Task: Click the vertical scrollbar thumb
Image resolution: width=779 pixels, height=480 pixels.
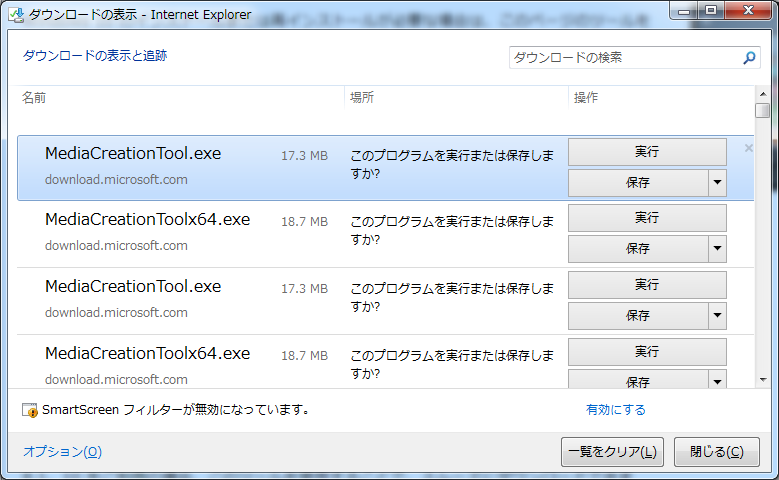Action: point(763,110)
